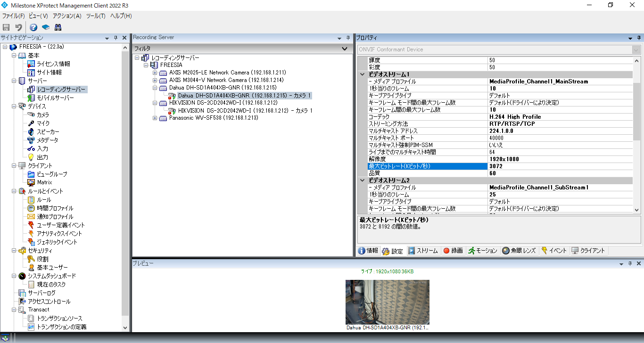Click コーデック value H.264 High Profile
Screen dimensions: 644x343
tap(560, 117)
